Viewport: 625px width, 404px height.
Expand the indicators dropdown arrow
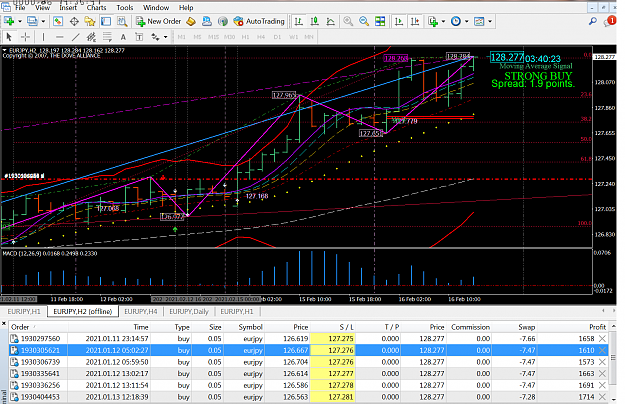pyautogui.click(x=443, y=21)
